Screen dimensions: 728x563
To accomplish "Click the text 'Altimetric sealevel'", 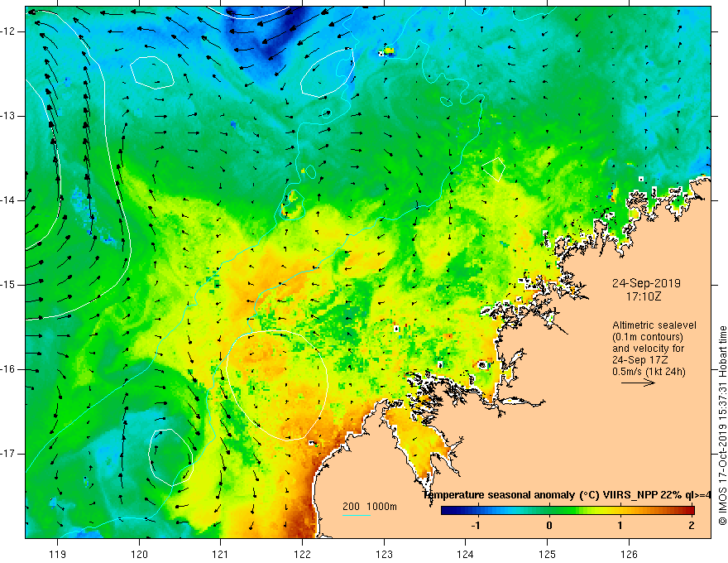I will coord(654,325).
